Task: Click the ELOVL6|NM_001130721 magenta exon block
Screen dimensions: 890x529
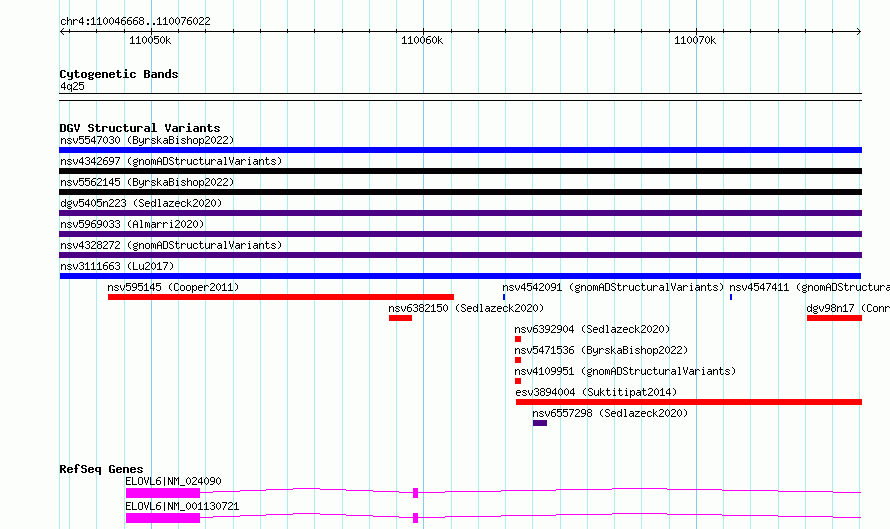Action: pyautogui.click(x=163, y=518)
